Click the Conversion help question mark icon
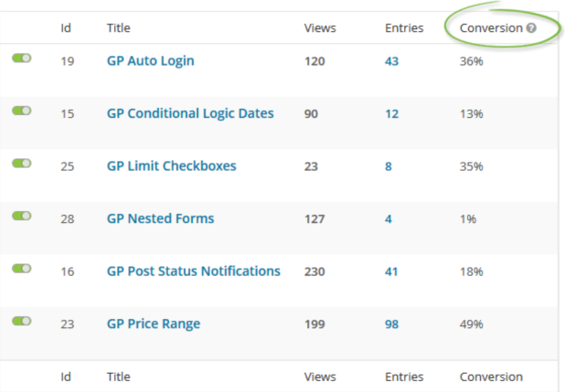The height and width of the screenshot is (392, 565). [x=531, y=28]
